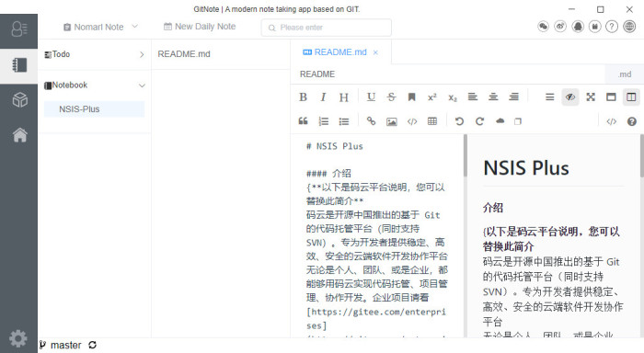Align text right

[x=513, y=97]
